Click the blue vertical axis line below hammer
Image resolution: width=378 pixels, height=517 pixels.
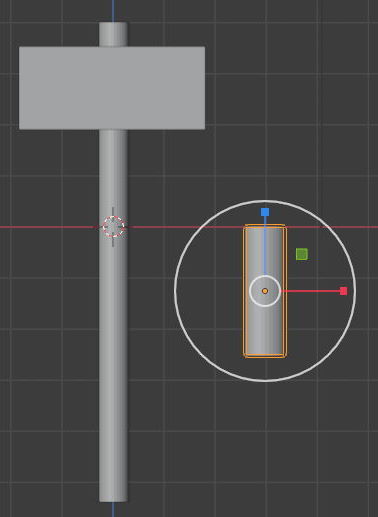[x=113, y=509]
